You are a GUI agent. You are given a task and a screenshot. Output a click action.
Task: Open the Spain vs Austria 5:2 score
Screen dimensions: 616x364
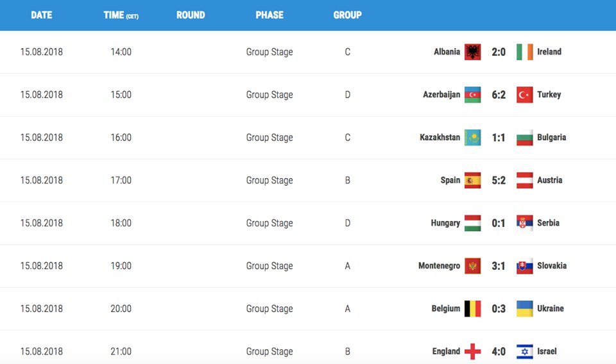coord(499,181)
